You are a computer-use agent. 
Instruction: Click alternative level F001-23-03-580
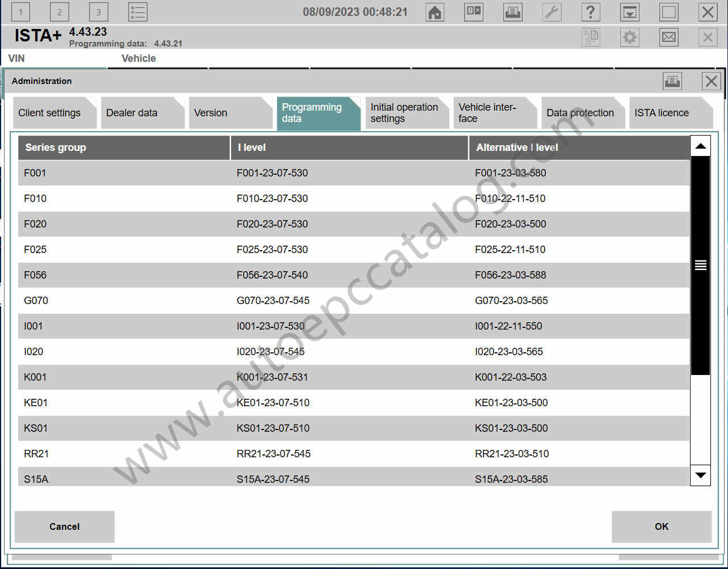click(x=511, y=173)
